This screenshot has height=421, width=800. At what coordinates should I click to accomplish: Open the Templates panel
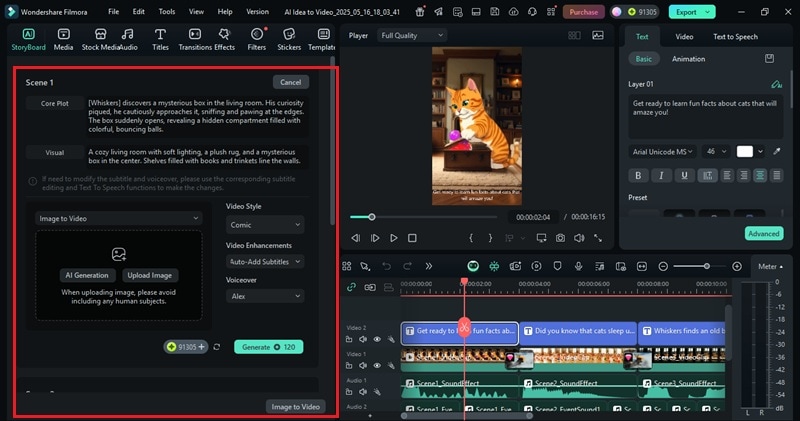pyautogui.click(x=322, y=39)
